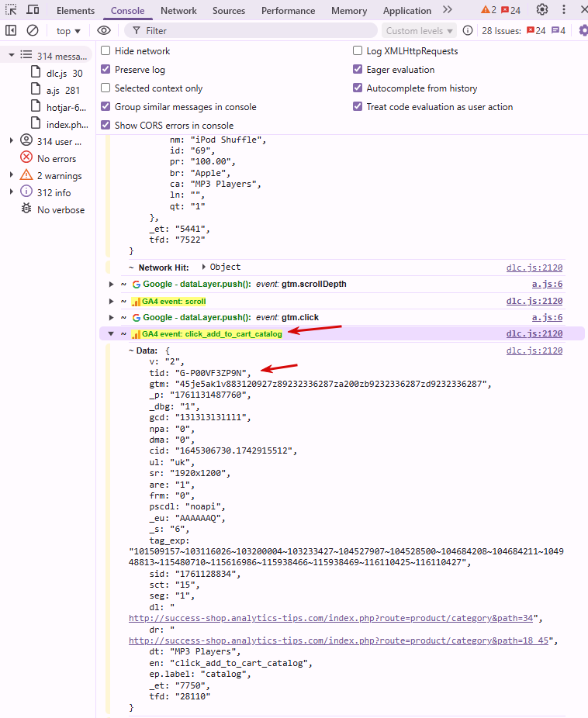Expand the 314 user messages group

pyautogui.click(x=12, y=140)
